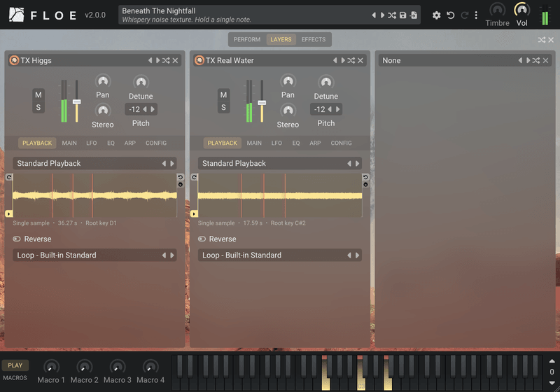Solo the TX Higgs layer

pyautogui.click(x=38, y=108)
